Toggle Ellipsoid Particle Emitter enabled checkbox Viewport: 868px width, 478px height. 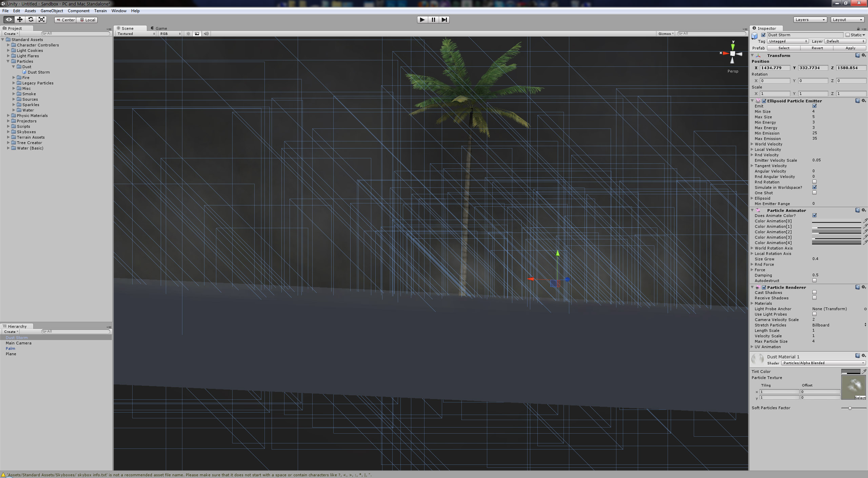click(x=764, y=101)
